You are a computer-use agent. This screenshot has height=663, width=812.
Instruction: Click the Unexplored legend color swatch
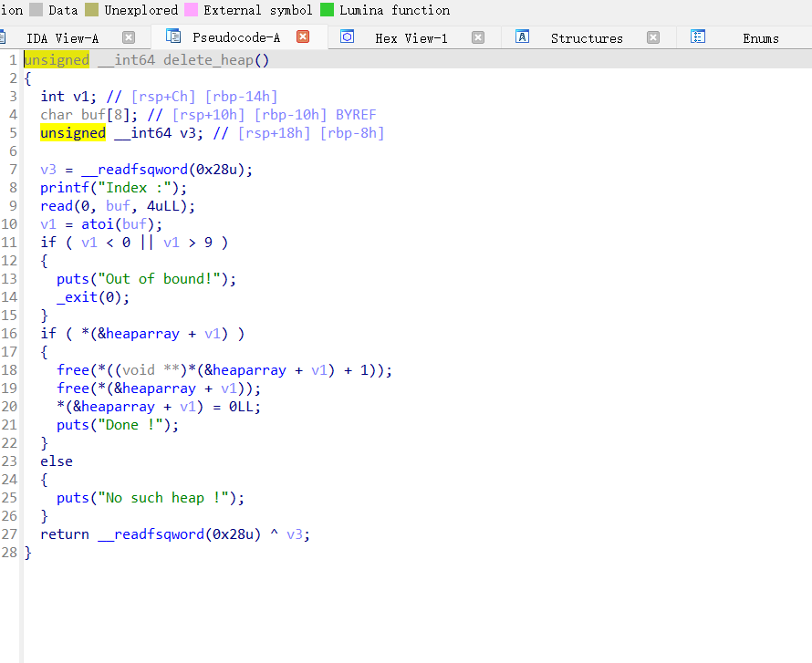pyautogui.click(x=91, y=10)
